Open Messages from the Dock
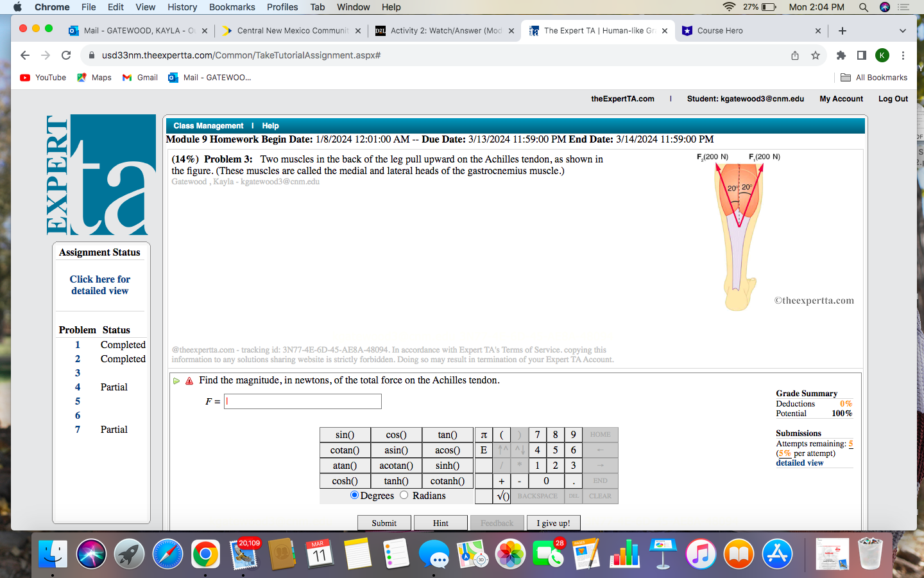The image size is (924, 578). point(435,553)
